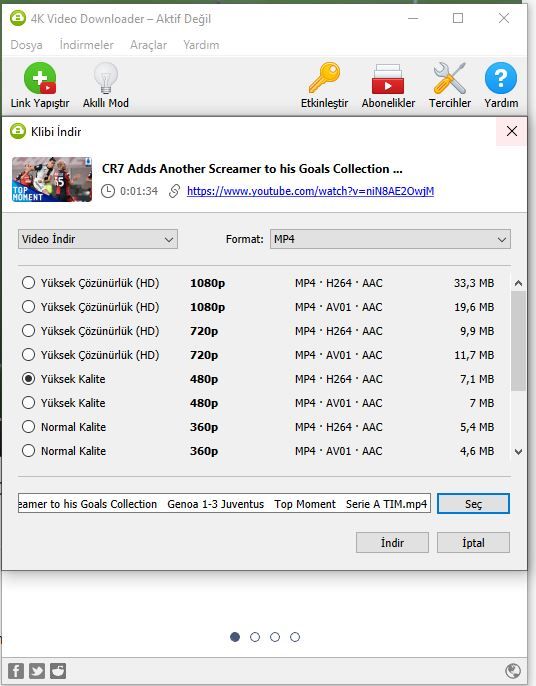Click the globe language icon in the footer
This screenshot has width=536, height=686.
[x=513, y=671]
